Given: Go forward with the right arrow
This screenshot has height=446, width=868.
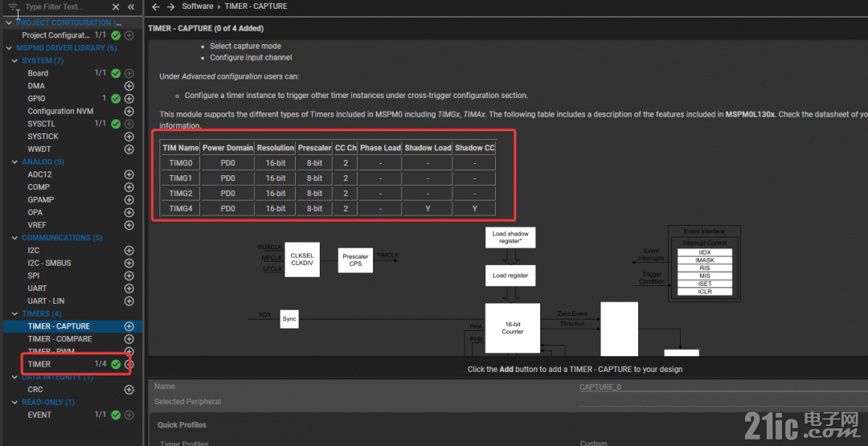Looking at the screenshot, I should pos(171,6).
